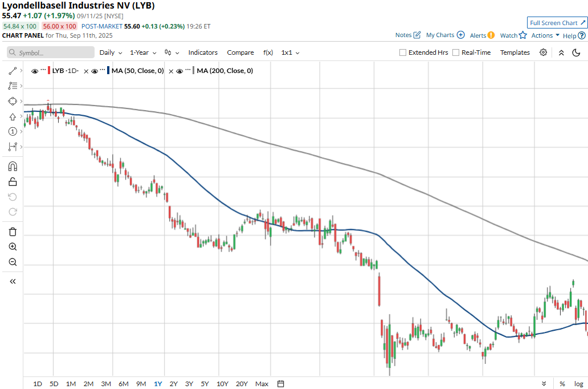Toggle visibility of MA 200 indicator
The height and width of the screenshot is (389, 588).
[179, 71]
